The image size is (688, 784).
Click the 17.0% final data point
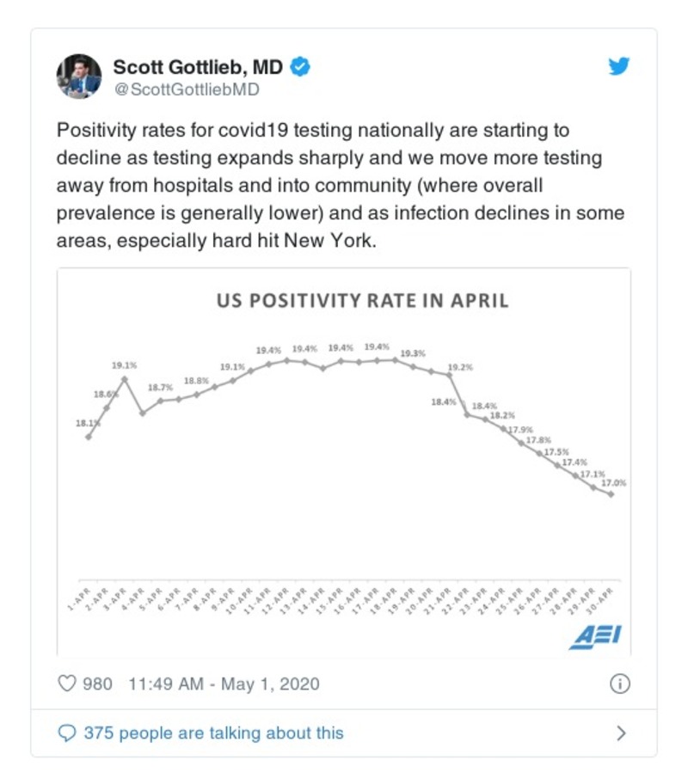(x=611, y=493)
